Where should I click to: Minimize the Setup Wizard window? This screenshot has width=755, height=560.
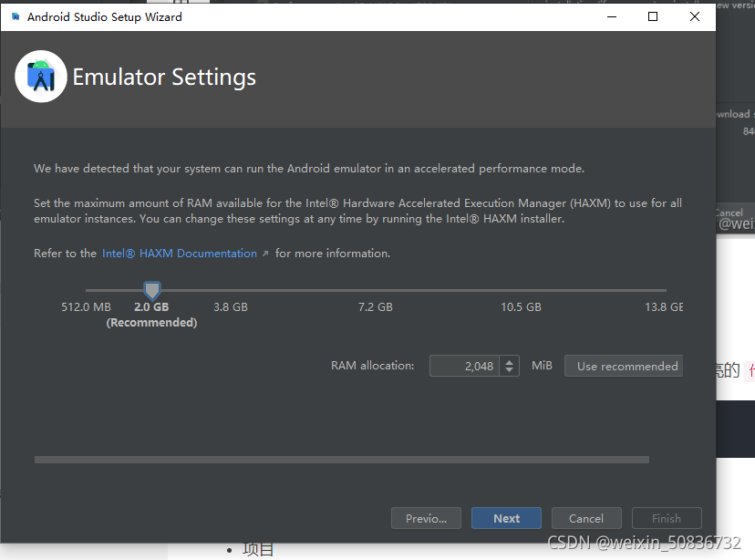click(x=612, y=16)
